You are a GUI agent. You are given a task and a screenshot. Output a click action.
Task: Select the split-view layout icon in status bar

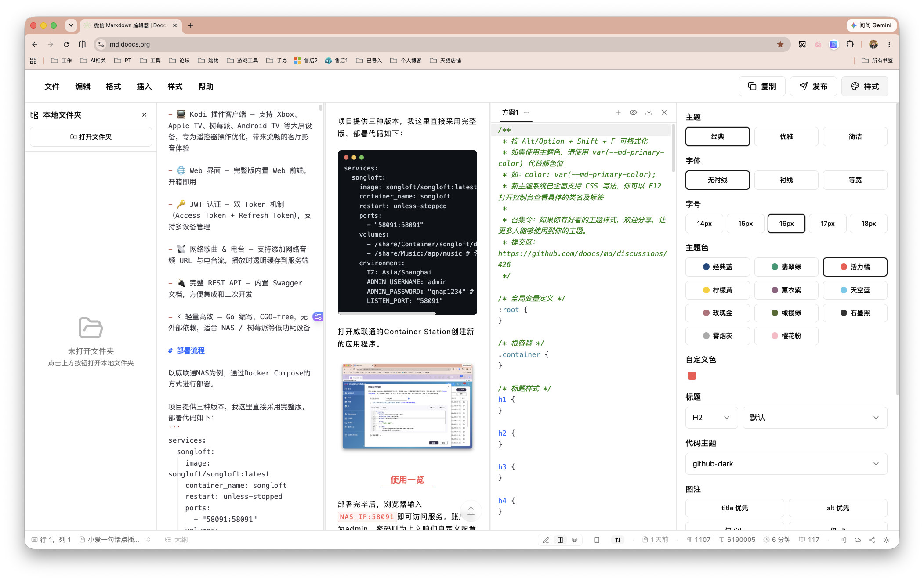560,540
